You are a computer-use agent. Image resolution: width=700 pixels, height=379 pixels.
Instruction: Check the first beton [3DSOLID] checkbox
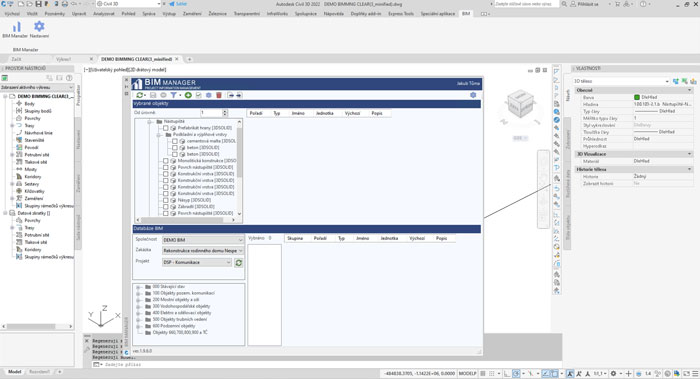coord(175,148)
